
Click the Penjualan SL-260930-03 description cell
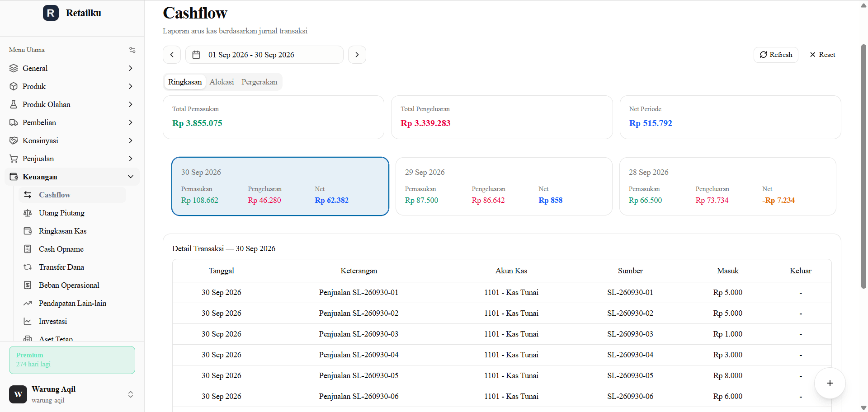click(x=359, y=334)
